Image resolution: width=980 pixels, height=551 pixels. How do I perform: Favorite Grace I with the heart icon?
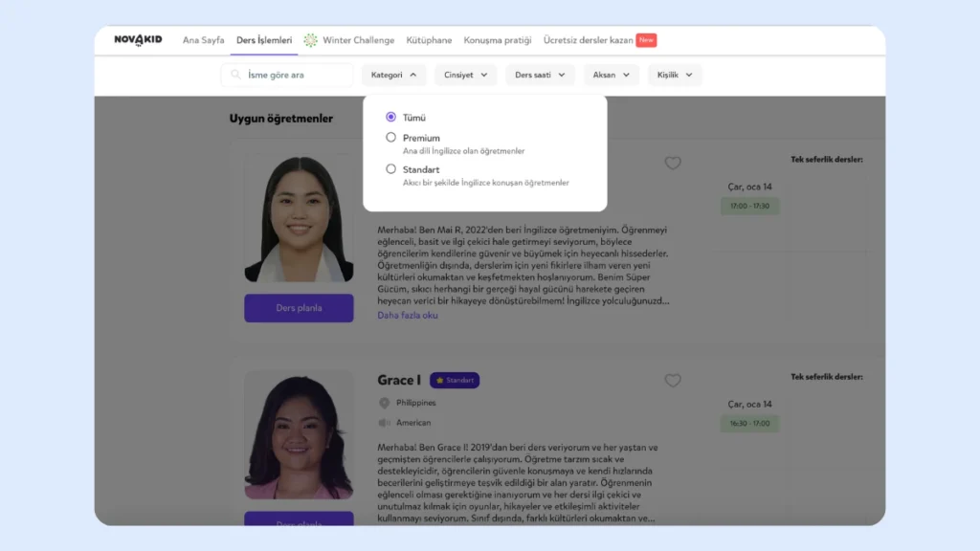pyautogui.click(x=673, y=381)
